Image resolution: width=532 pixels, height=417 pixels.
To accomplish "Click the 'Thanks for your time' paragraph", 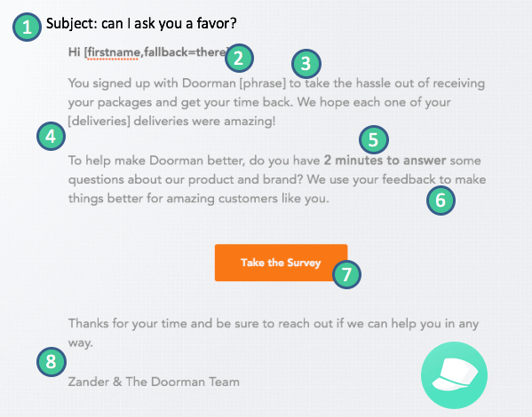I will click(274, 333).
